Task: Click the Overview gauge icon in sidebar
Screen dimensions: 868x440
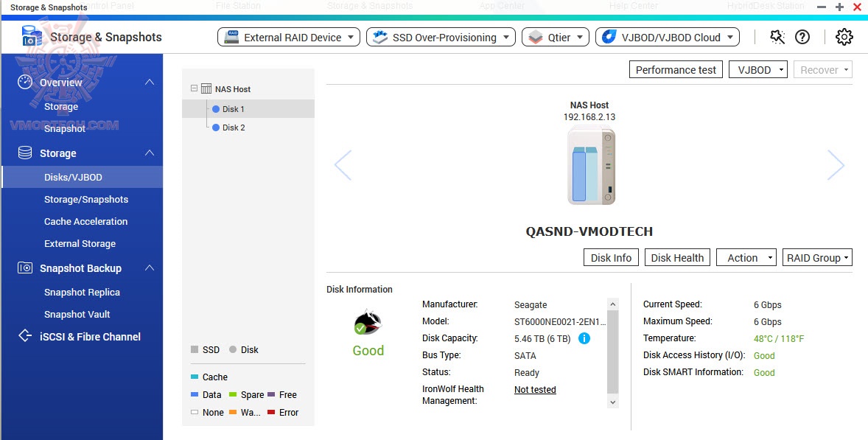Action: (25, 82)
